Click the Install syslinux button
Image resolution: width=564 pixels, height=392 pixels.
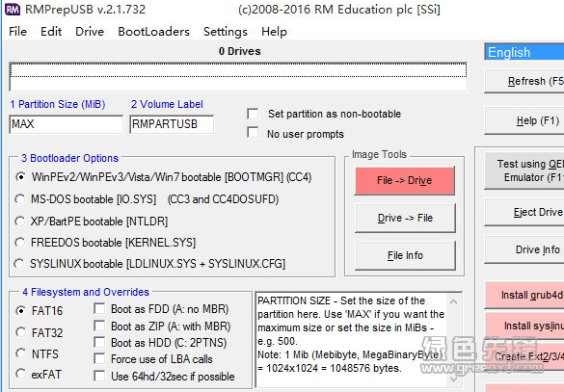524,326
